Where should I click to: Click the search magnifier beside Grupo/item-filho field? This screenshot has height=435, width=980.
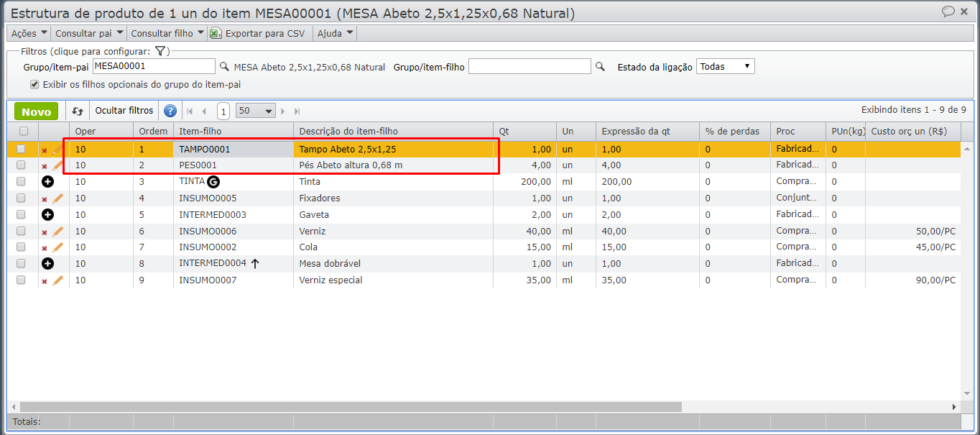600,67
